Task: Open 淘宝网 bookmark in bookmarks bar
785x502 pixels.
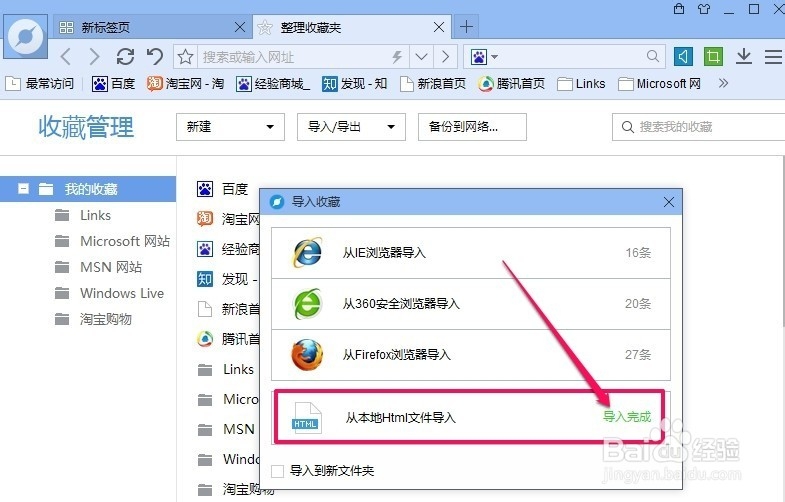Action: (x=185, y=84)
